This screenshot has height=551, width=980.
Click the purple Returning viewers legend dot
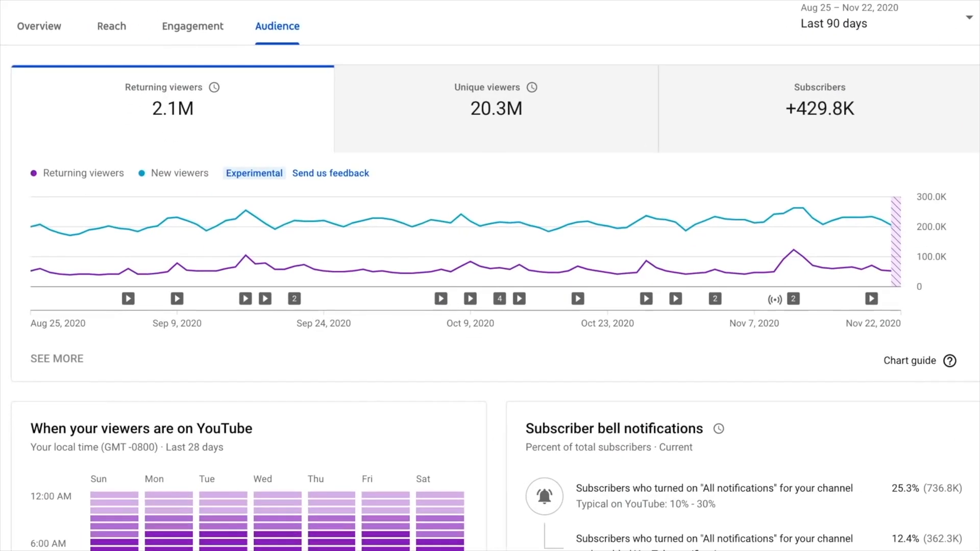34,173
